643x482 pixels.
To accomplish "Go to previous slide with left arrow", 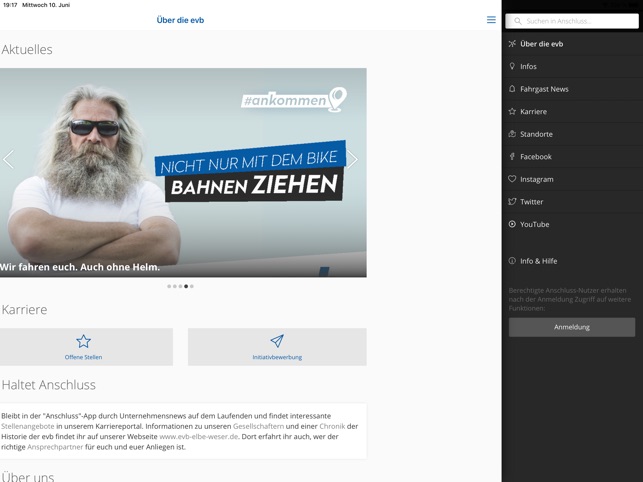I will [x=8, y=159].
